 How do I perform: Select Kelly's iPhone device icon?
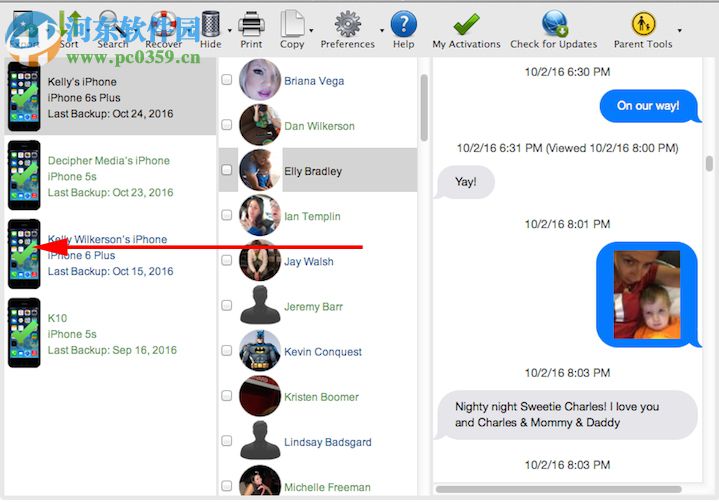pos(24,97)
